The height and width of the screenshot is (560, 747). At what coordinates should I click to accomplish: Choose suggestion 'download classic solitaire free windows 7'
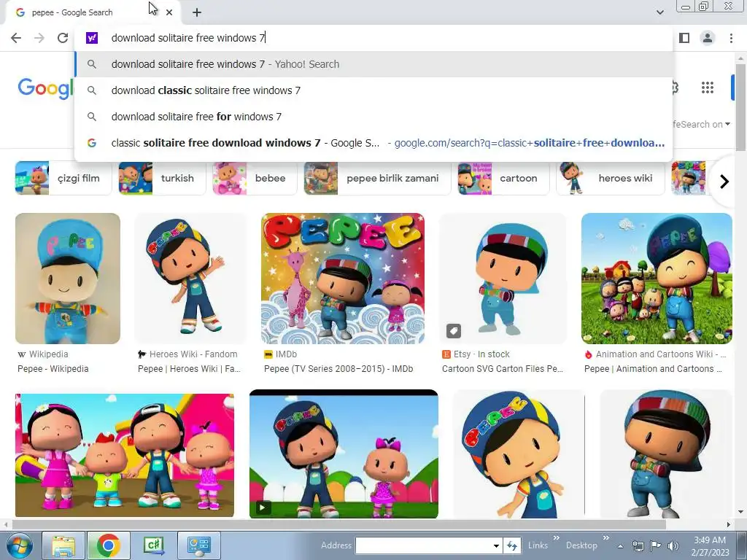(373, 90)
